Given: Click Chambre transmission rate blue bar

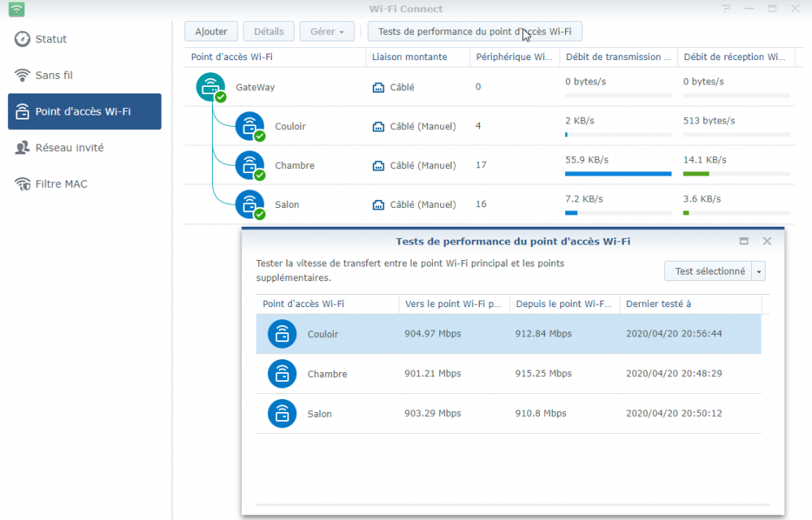Looking at the screenshot, I should [x=618, y=173].
